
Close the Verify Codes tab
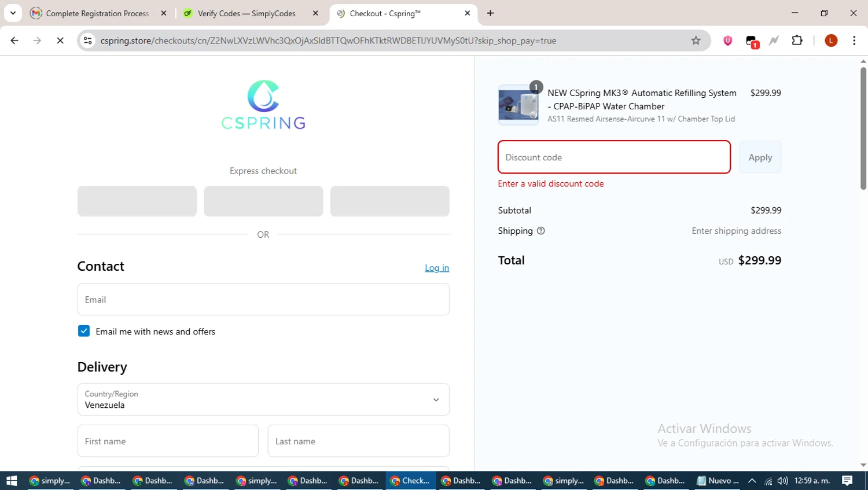315,13
